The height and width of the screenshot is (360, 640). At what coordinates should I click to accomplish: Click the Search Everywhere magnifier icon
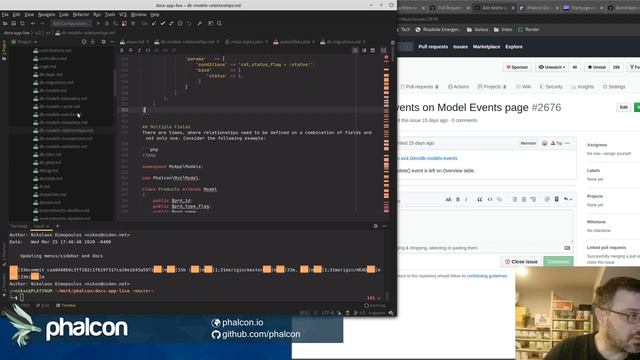219,24
